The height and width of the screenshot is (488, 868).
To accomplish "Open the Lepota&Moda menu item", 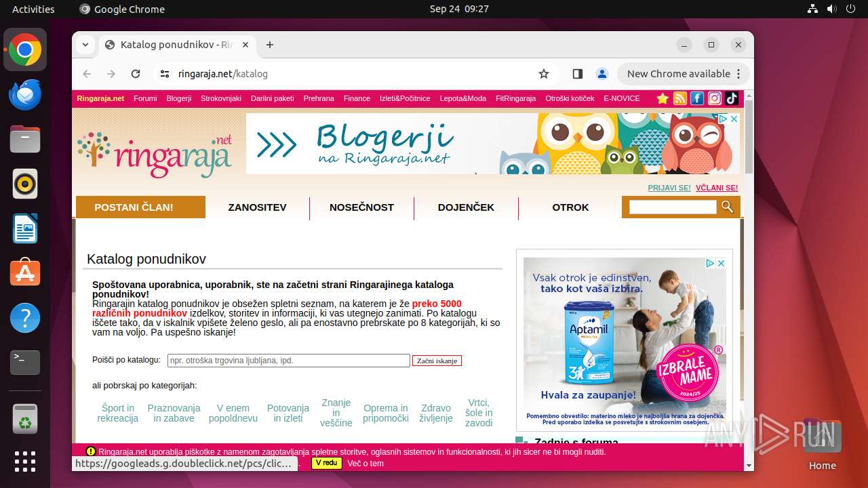I will pos(463,98).
